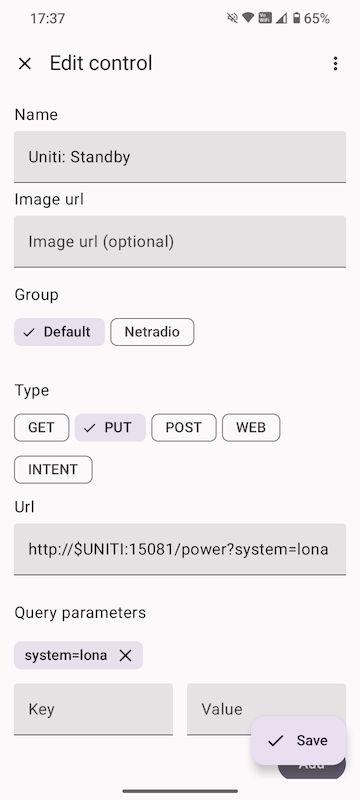Select the Default group chip
The height and width of the screenshot is (800, 360).
[x=59, y=332]
